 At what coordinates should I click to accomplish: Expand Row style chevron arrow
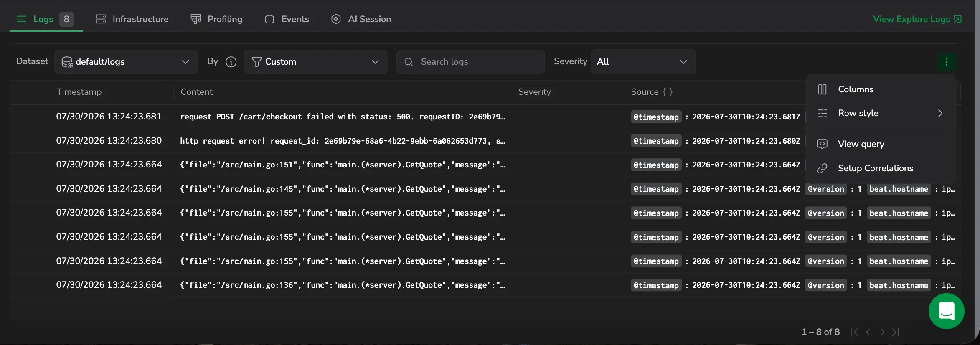940,113
